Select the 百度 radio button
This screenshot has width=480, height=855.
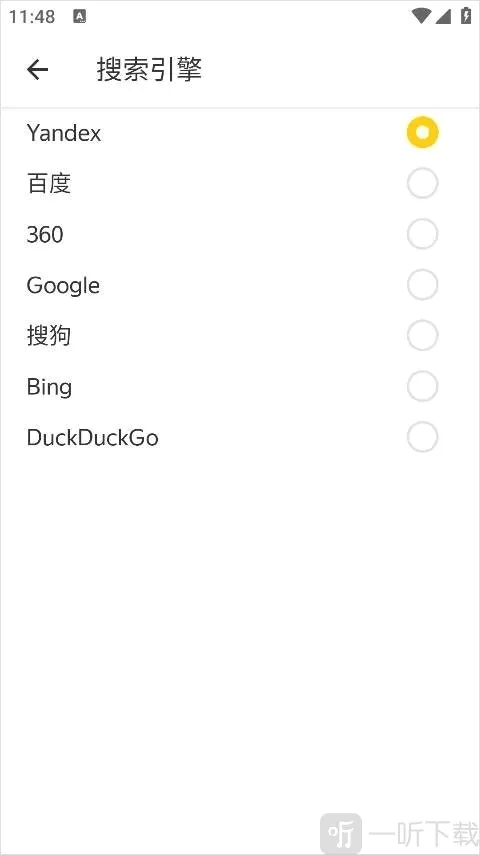pyautogui.click(x=422, y=183)
